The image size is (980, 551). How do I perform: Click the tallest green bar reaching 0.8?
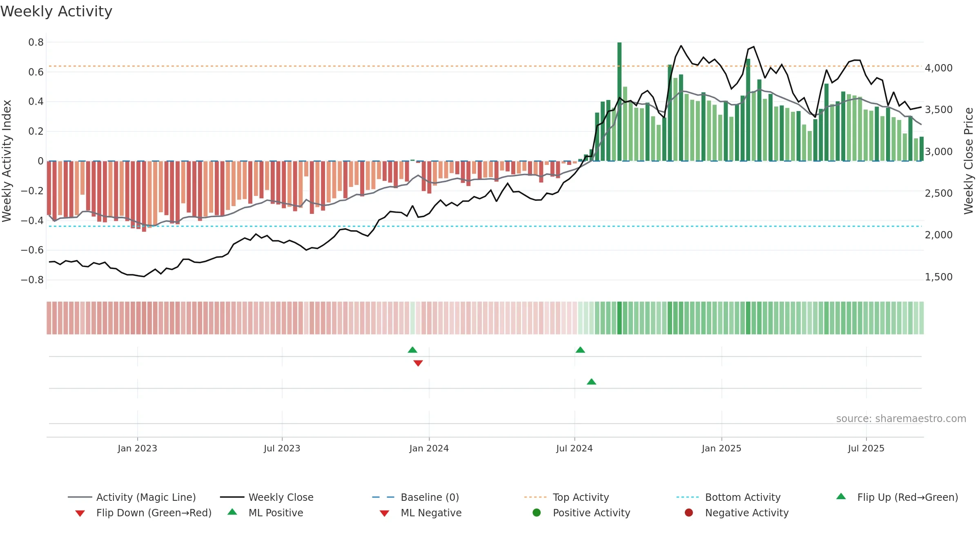click(x=619, y=101)
